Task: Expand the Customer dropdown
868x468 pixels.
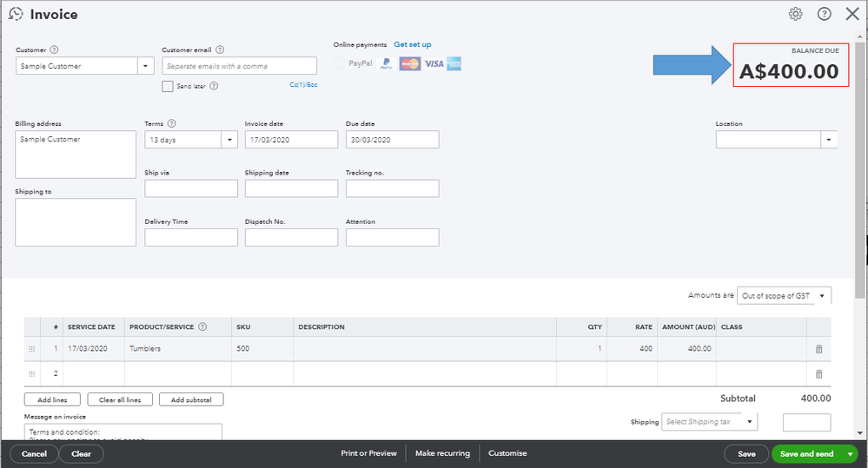Action: click(145, 66)
